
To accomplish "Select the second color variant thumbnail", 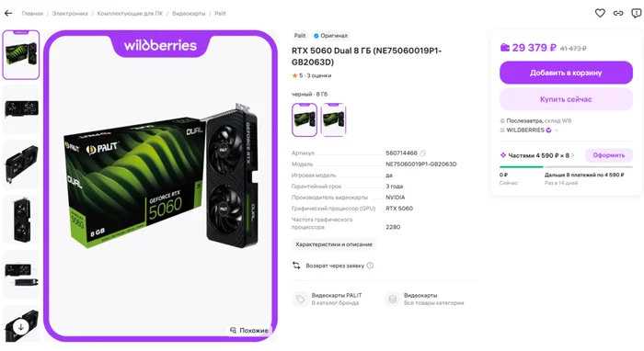I will click(x=333, y=119).
